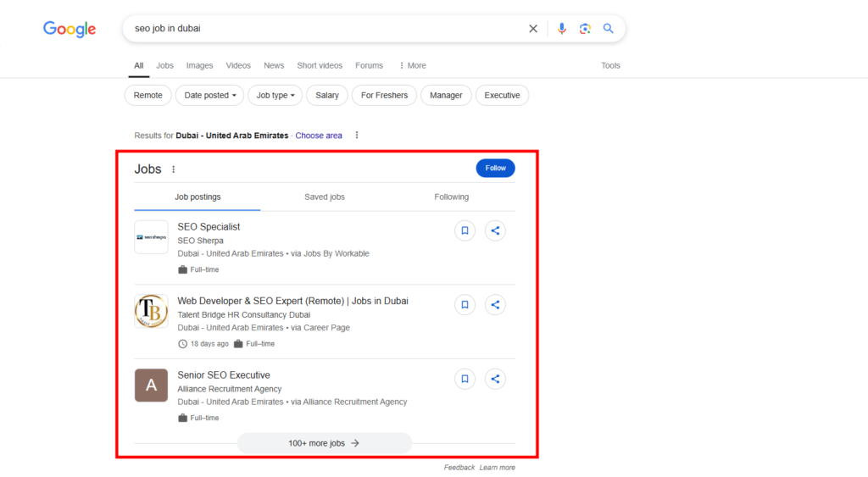Screen dimensions: 868x477
Task: Follow this jobs search
Action: coord(495,169)
